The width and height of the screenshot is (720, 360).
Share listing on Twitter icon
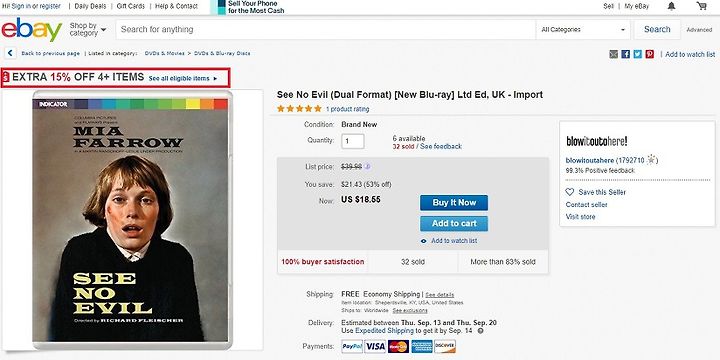pyautogui.click(x=637, y=54)
